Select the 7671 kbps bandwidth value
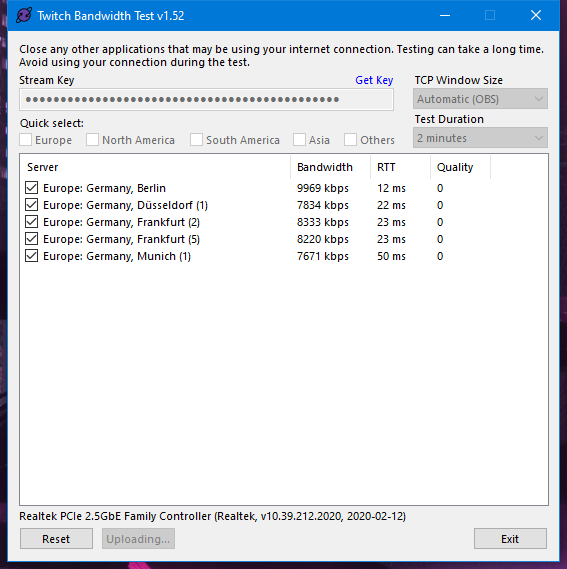567x569 pixels. 323,257
